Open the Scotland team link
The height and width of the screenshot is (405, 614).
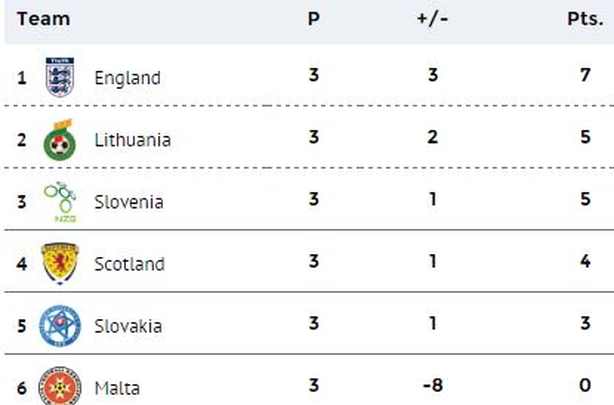(x=129, y=264)
